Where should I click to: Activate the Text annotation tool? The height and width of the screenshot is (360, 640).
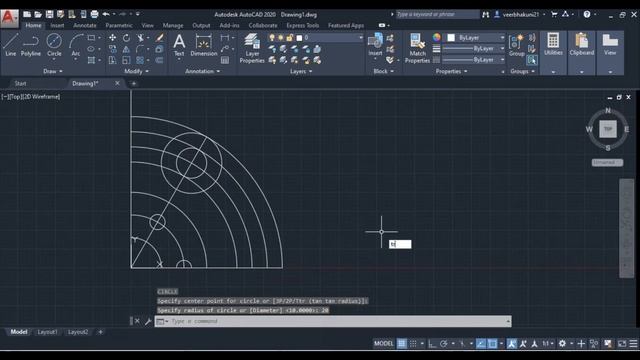click(179, 45)
